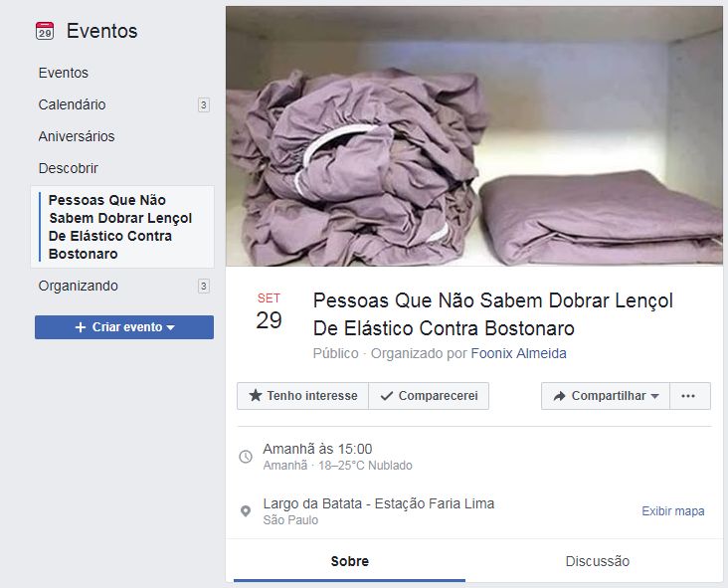Screen dimensions: 728x588
Task: Click the clock icon beside event time
Action: click(x=246, y=457)
